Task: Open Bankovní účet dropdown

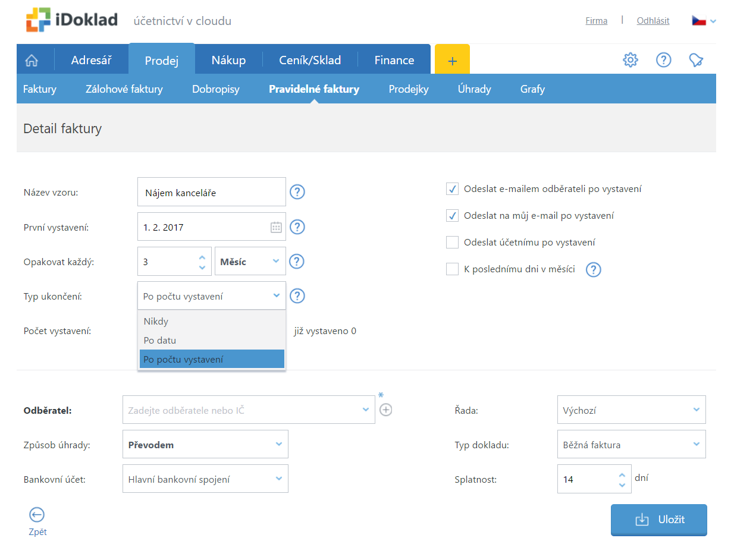Action: (x=205, y=479)
